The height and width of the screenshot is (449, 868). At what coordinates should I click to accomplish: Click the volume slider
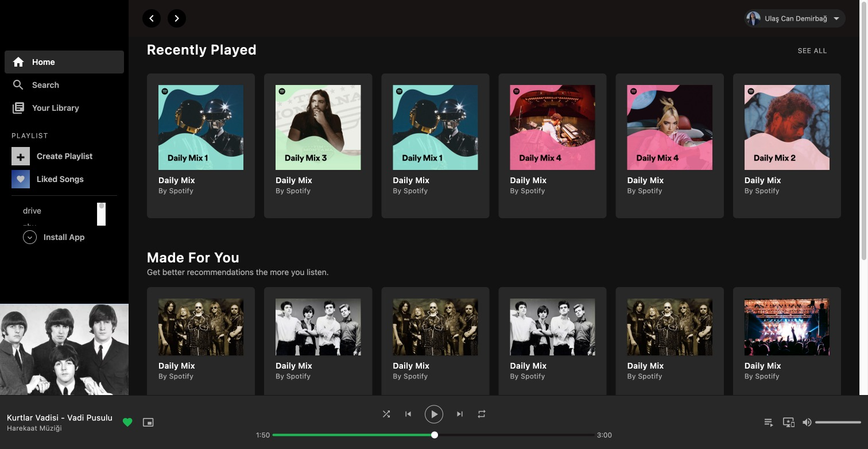click(x=838, y=423)
